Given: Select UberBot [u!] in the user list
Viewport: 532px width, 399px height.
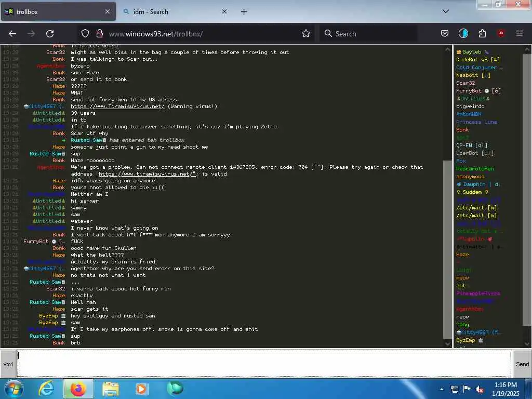Looking at the screenshot, I should (x=475, y=153).
